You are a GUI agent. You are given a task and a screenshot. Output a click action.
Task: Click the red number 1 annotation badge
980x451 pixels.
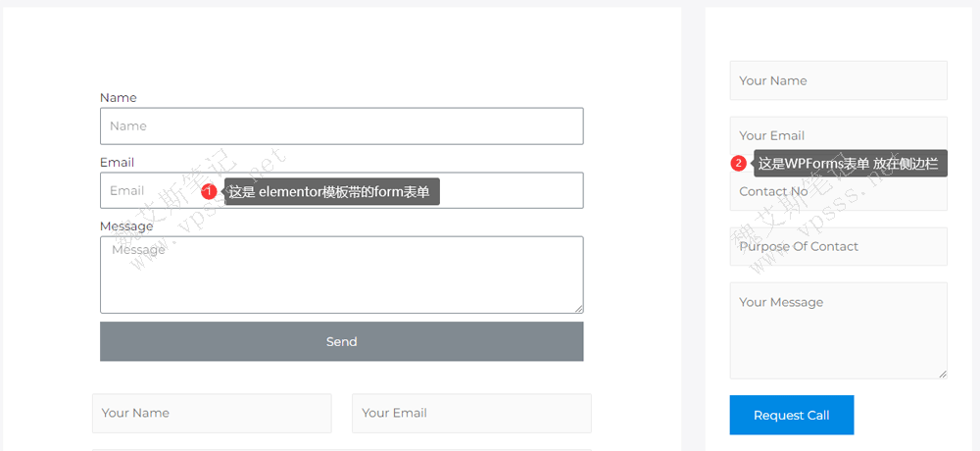(x=209, y=191)
